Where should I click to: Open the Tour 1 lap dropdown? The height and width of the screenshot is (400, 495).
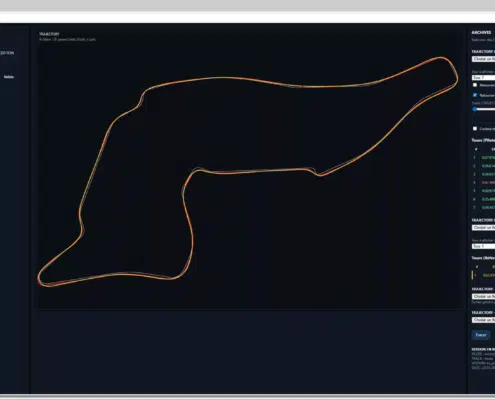483,246
